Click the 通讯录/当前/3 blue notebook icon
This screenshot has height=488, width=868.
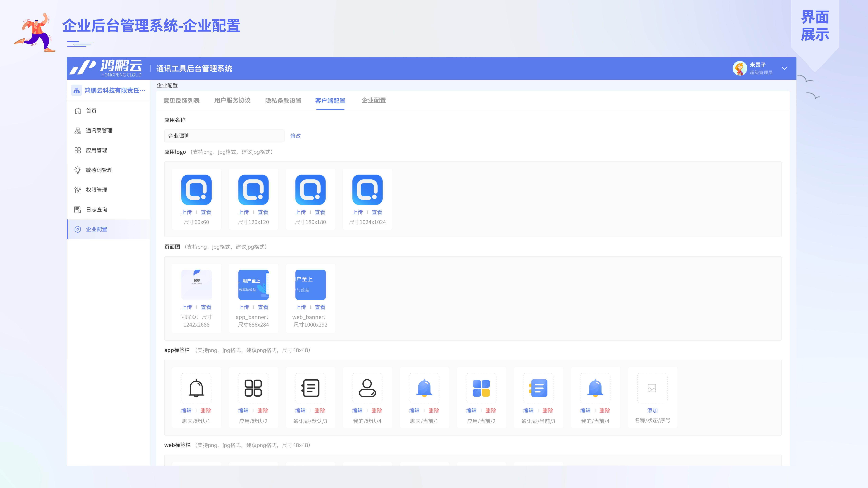tap(538, 388)
